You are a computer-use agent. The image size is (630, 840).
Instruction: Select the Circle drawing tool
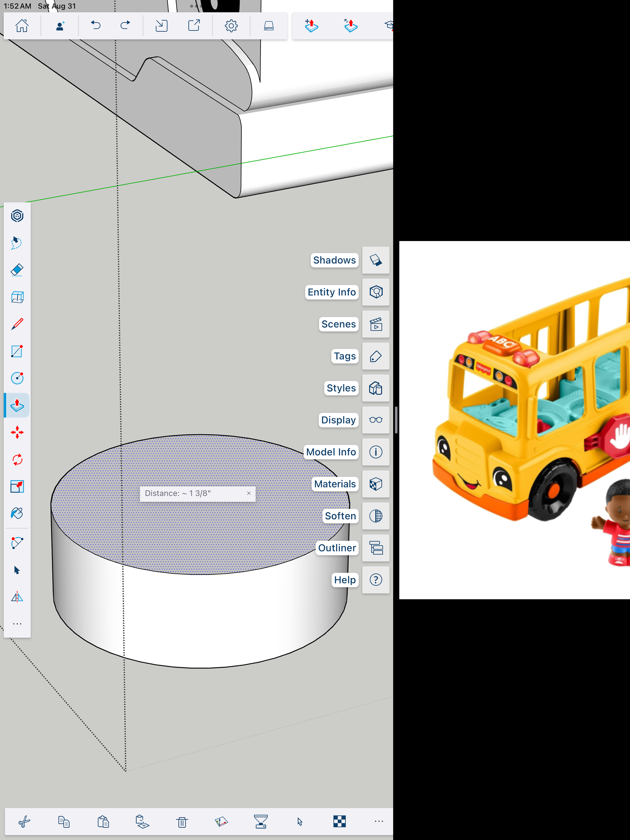[17, 378]
